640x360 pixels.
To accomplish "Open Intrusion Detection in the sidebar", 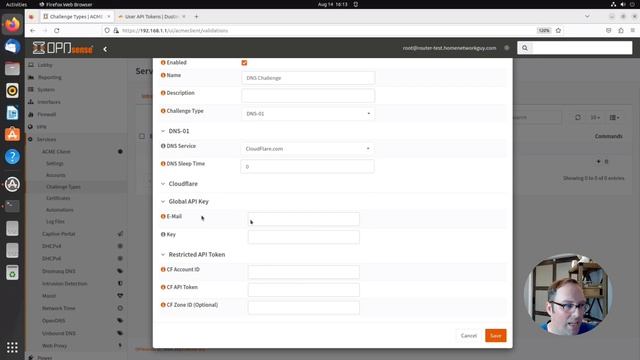I will pos(64,283).
